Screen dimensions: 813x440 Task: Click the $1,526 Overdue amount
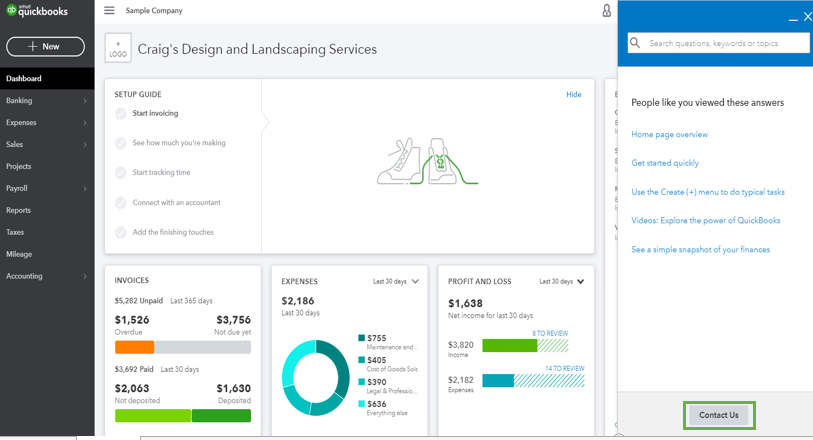132,320
